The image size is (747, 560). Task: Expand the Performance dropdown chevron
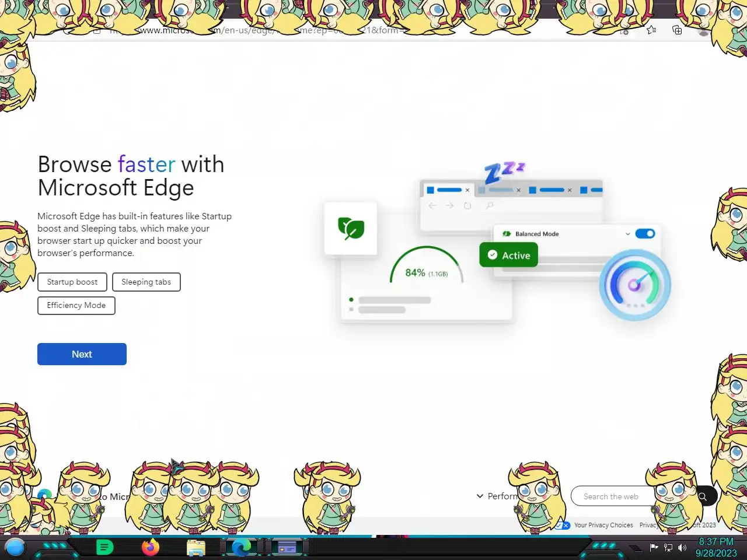[x=480, y=496]
